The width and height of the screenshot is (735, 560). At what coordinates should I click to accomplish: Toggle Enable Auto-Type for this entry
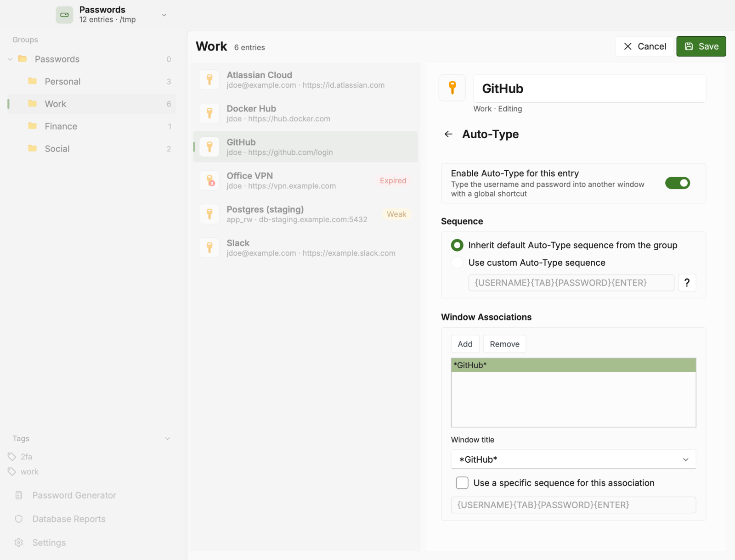[678, 183]
